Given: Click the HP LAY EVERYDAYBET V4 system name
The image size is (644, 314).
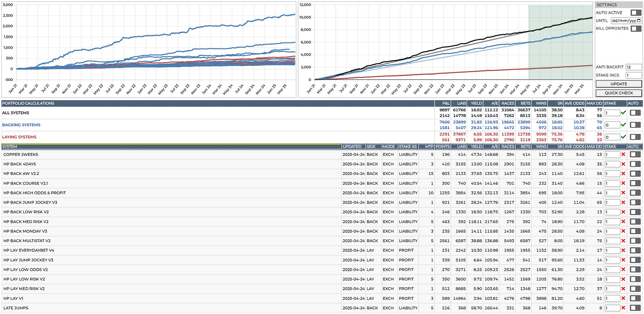Looking at the screenshot, I should 29,250.
